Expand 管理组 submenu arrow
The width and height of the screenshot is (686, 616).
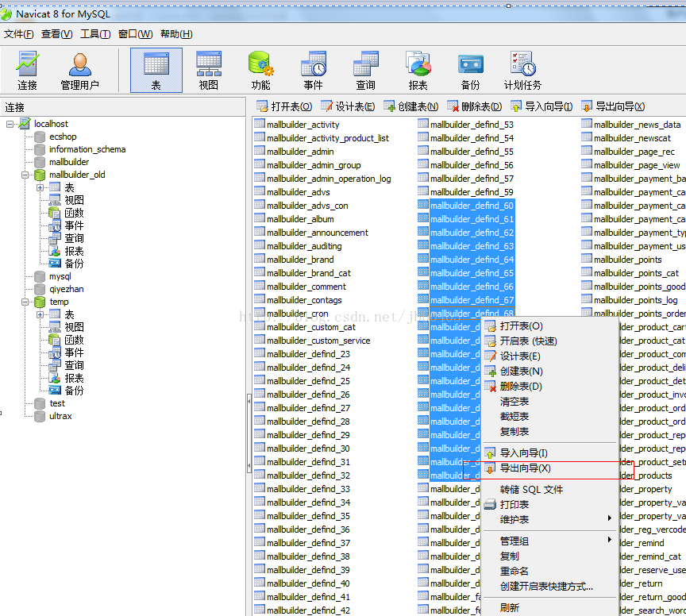pyautogui.click(x=610, y=540)
